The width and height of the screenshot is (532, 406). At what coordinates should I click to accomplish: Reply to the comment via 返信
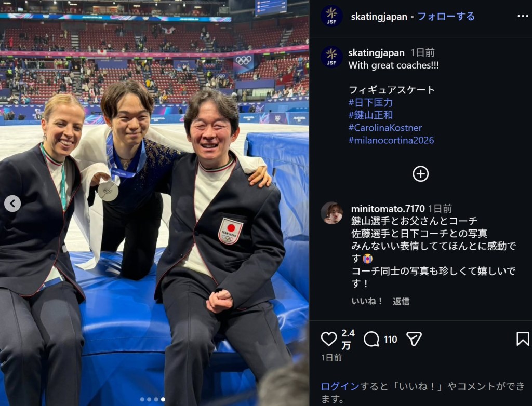pyautogui.click(x=401, y=301)
